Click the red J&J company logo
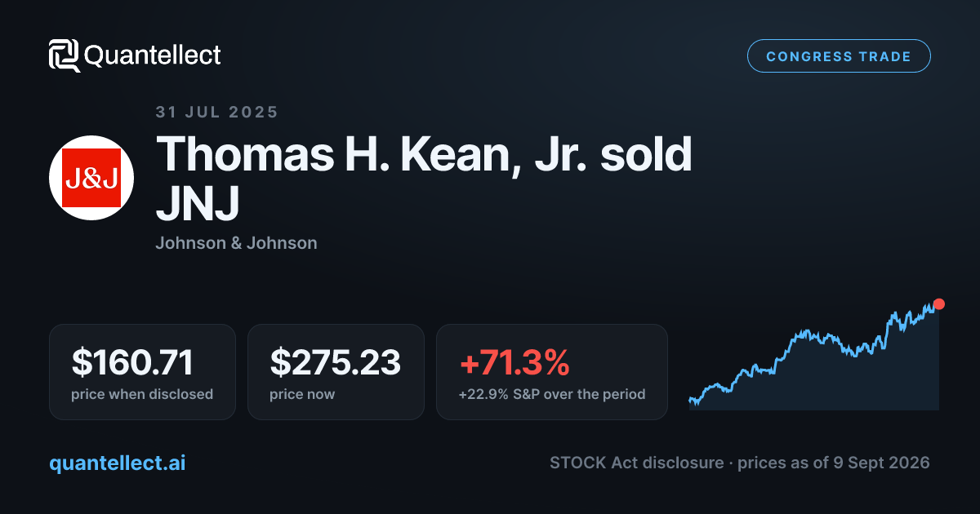 click(91, 178)
